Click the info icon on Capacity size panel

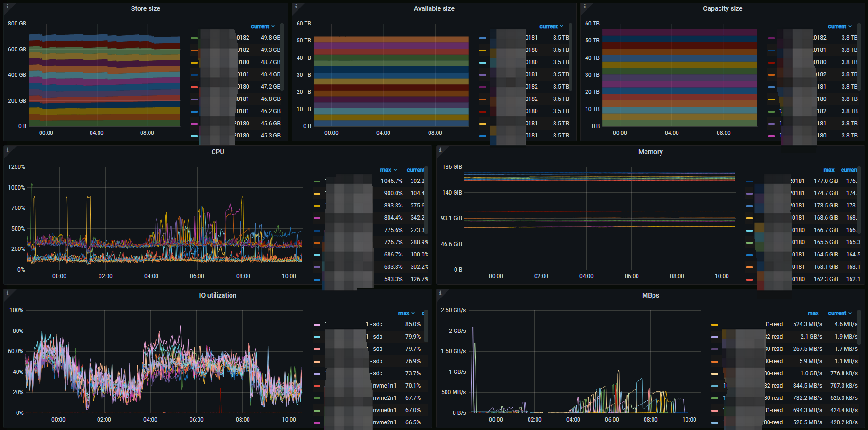click(x=585, y=7)
